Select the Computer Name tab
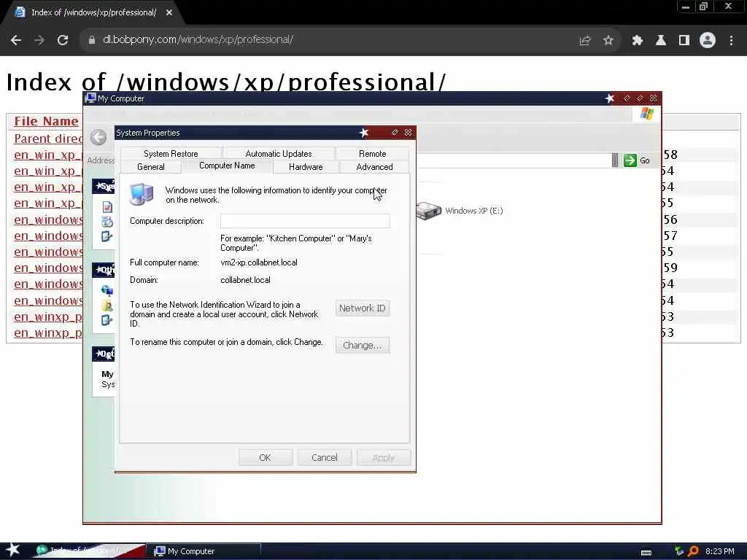 pos(227,166)
